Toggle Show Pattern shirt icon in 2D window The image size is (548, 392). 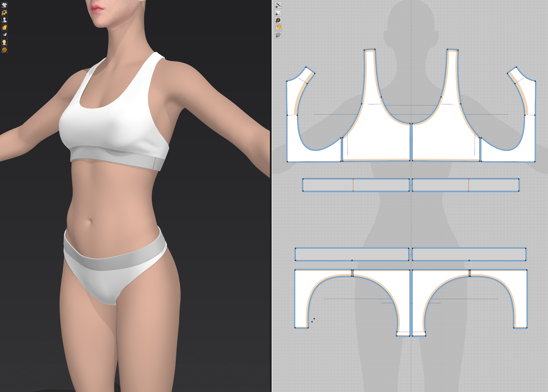point(278,13)
